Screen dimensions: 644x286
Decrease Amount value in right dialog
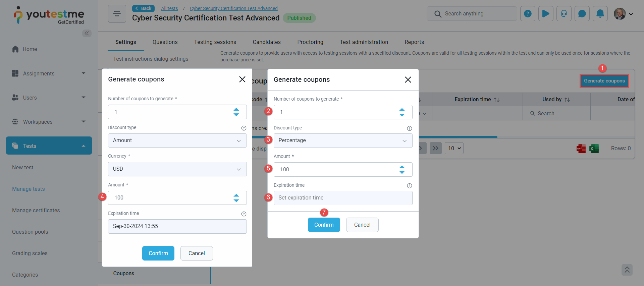point(402,172)
